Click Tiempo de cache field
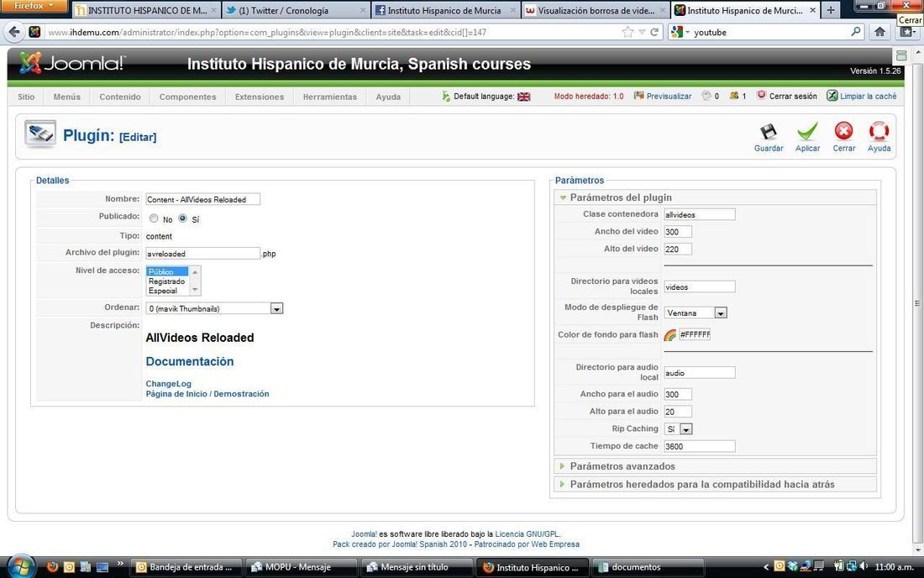This screenshot has width=924, height=578. click(x=700, y=446)
